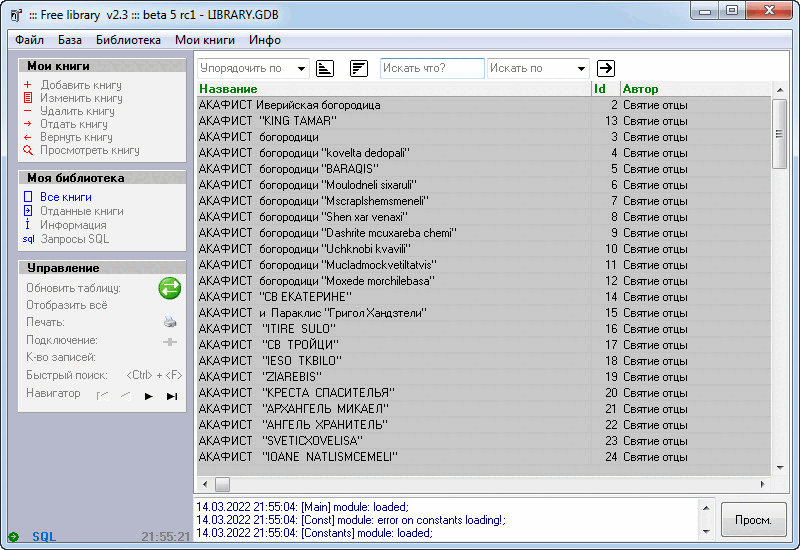Select row богородици "Shen xar venaxi"
Image resolution: width=800 pixels, height=550 pixels.
pos(484,217)
